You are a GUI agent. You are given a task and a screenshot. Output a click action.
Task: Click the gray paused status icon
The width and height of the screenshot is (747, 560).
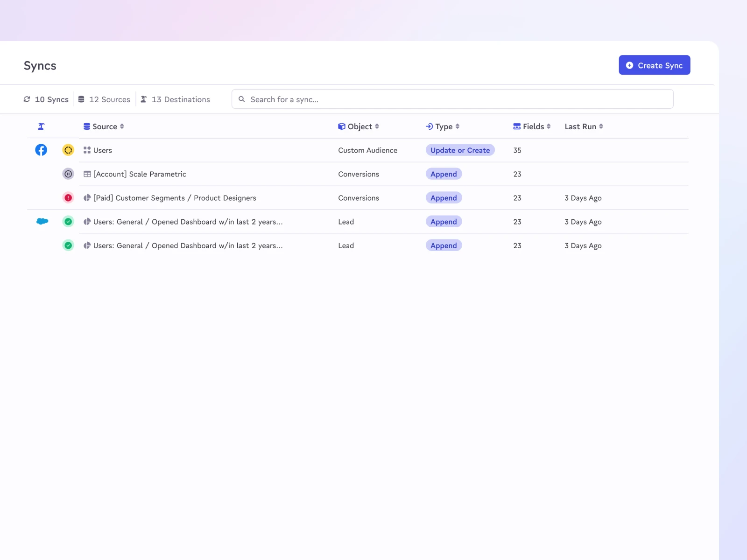[x=68, y=174]
